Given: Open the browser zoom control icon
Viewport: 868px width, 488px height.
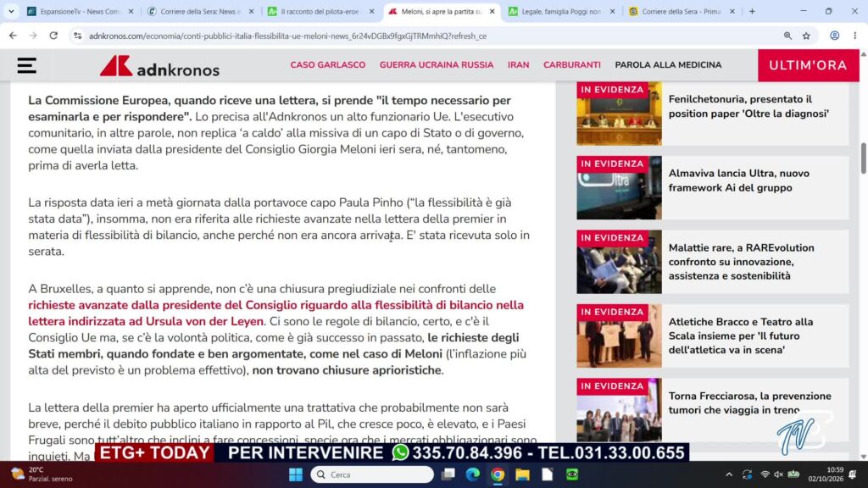Looking at the screenshot, I should point(787,36).
